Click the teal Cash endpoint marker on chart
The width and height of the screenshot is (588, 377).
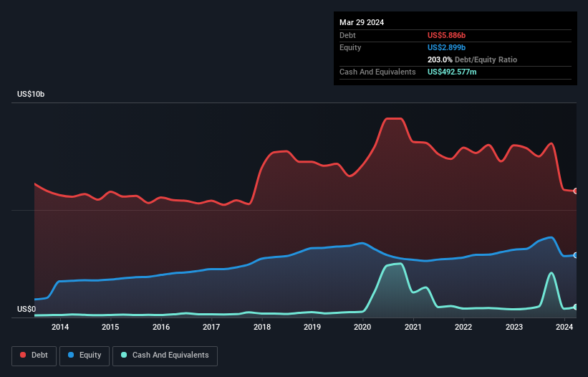576,307
